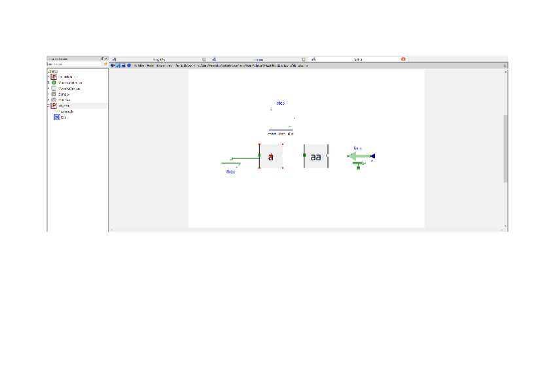The width and height of the screenshot is (555, 392).
Task: Float the Libraries Browser panel
Action: point(102,59)
